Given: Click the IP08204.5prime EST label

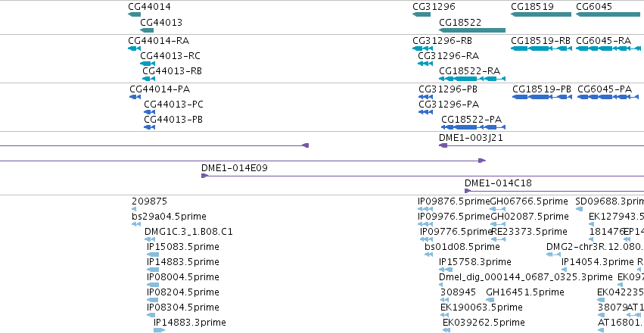Looking at the screenshot, I should coord(183,292).
